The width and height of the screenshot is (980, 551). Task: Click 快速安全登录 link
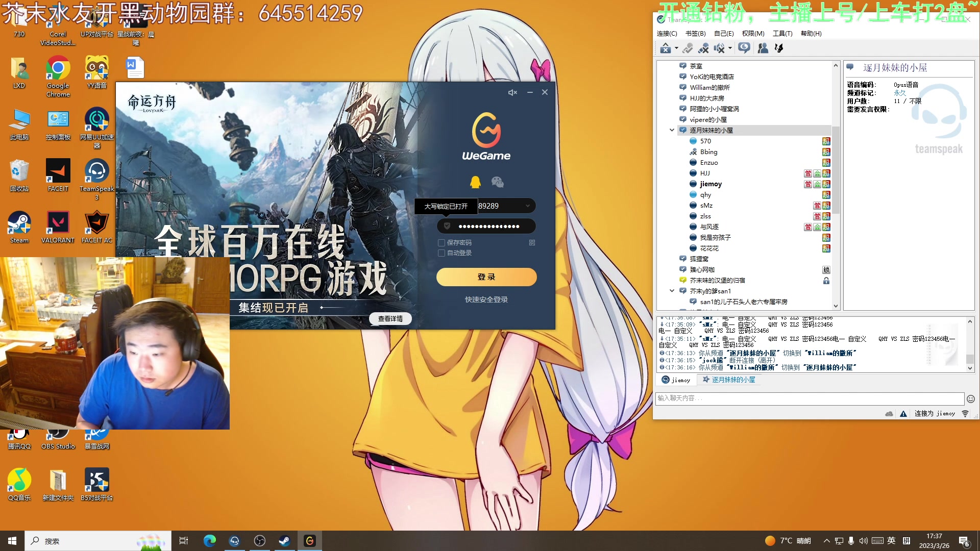[x=486, y=299]
